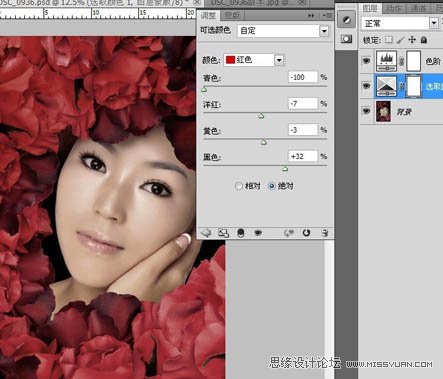This screenshot has width=443, height=379.
Task: Select the Background layer thumbnail
Action: tap(384, 111)
